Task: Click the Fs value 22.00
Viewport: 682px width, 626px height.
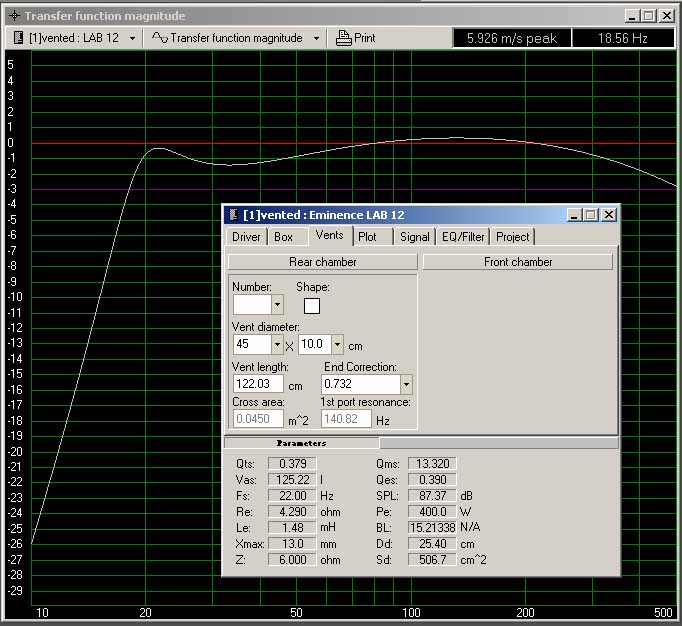Action: (292, 496)
